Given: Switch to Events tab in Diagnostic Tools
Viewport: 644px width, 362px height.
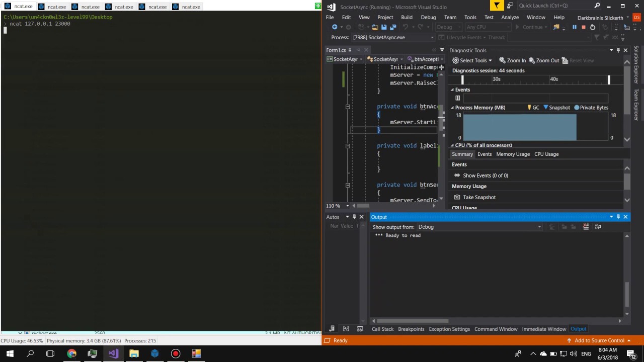Looking at the screenshot, I should (485, 154).
